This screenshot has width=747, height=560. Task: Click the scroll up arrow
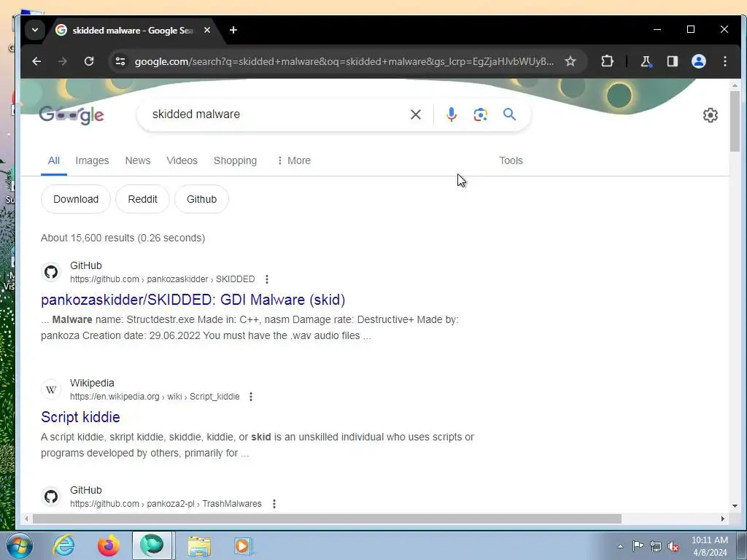click(x=735, y=85)
